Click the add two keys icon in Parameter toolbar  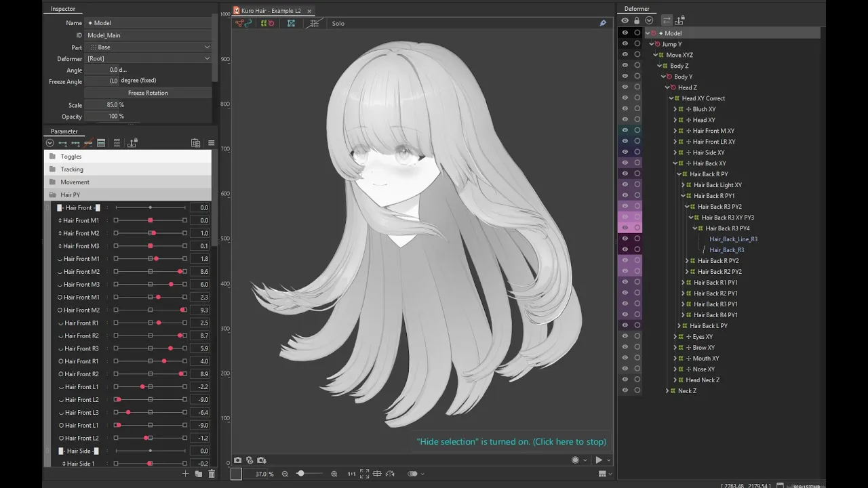coord(62,143)
